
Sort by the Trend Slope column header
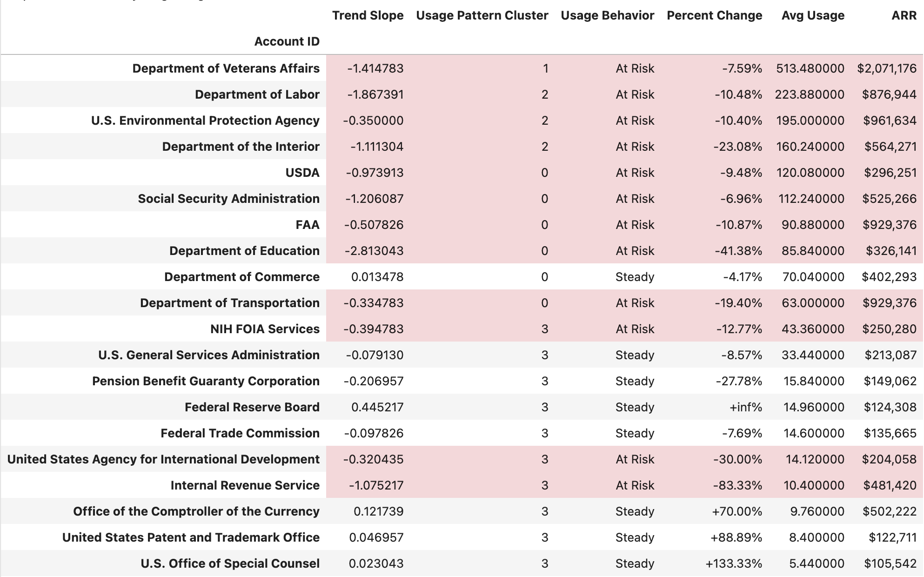(367, 15)
